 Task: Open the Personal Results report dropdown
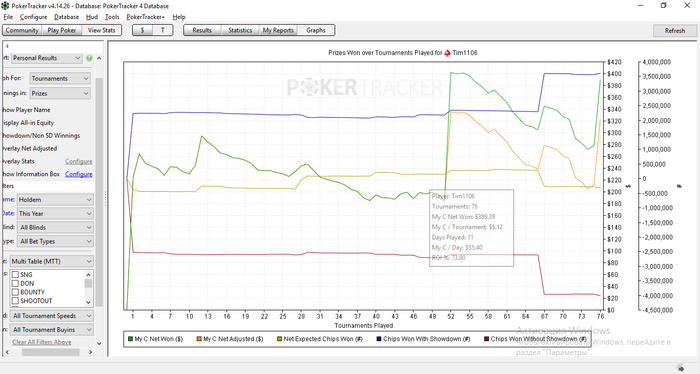click(x=46, y=58)
